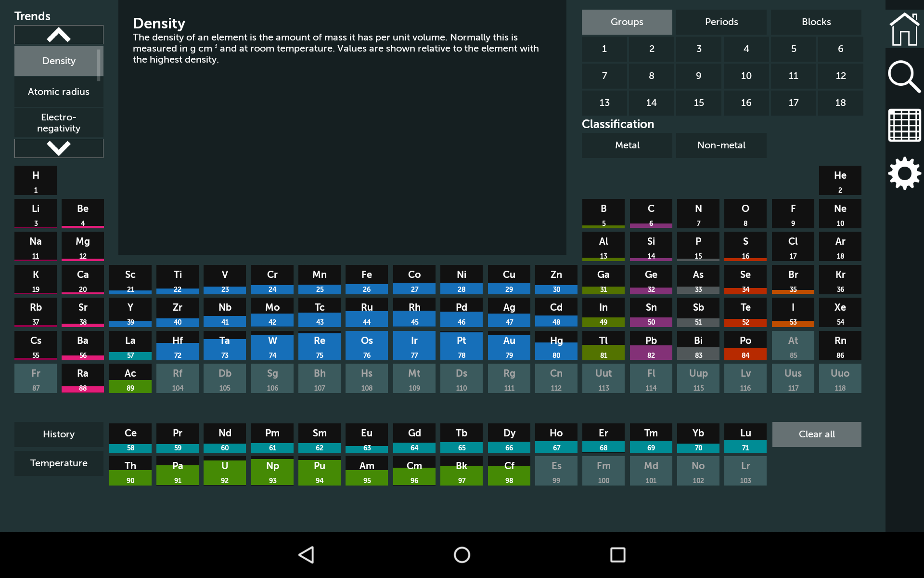The image size is (924, 578).
Task: Select the Gold element tile
Action: pyautogui.click(x=509, y=346)
